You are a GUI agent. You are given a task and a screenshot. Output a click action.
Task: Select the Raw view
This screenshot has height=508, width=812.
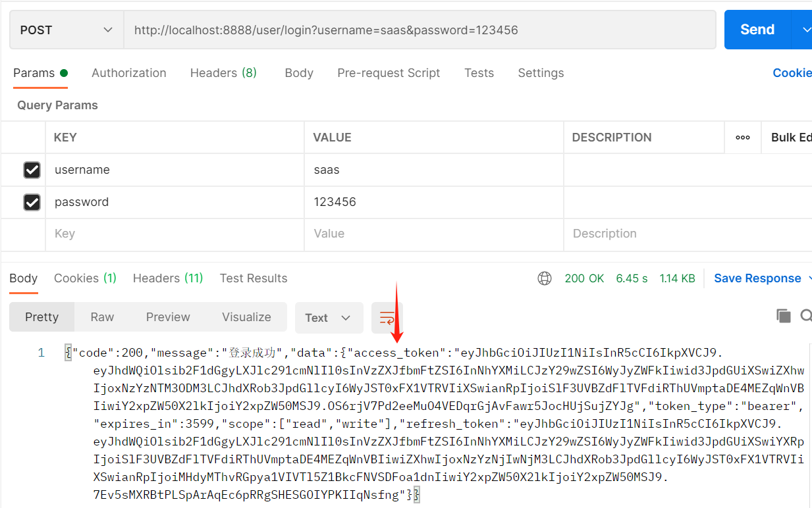[102, 317]
